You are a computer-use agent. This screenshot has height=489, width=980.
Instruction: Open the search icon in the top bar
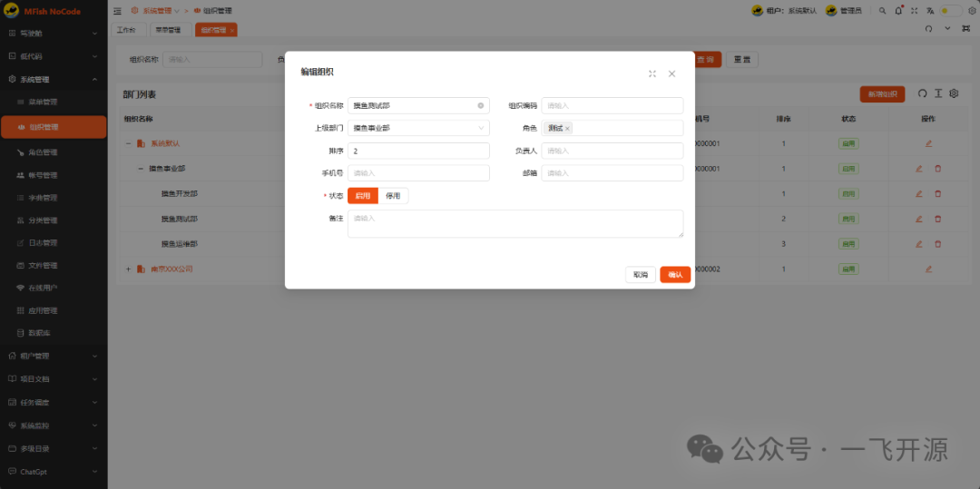883,11
